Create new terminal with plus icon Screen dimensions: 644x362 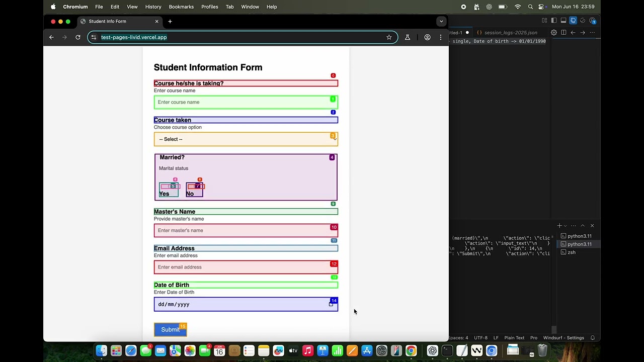pos(559,226)
